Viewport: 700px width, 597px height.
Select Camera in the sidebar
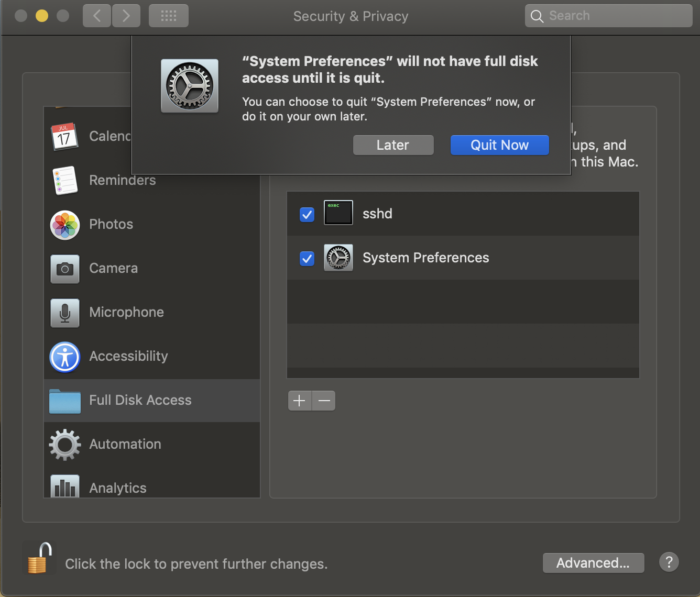coord(152,268)
